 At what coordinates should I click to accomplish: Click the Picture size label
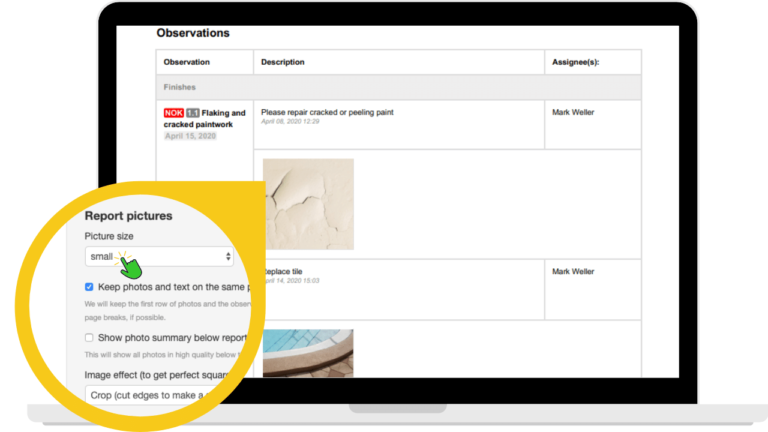pyautogui.click(x=109, y=236)
